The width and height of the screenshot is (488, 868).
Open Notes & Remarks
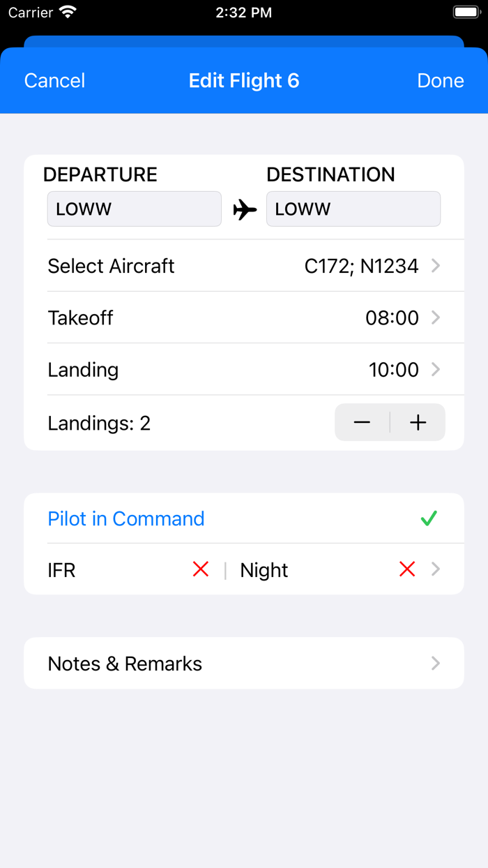[244, 663]
